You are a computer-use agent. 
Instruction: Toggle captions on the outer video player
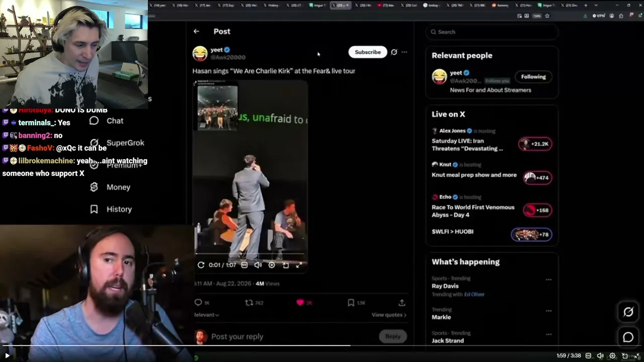[x=588, y=355]
